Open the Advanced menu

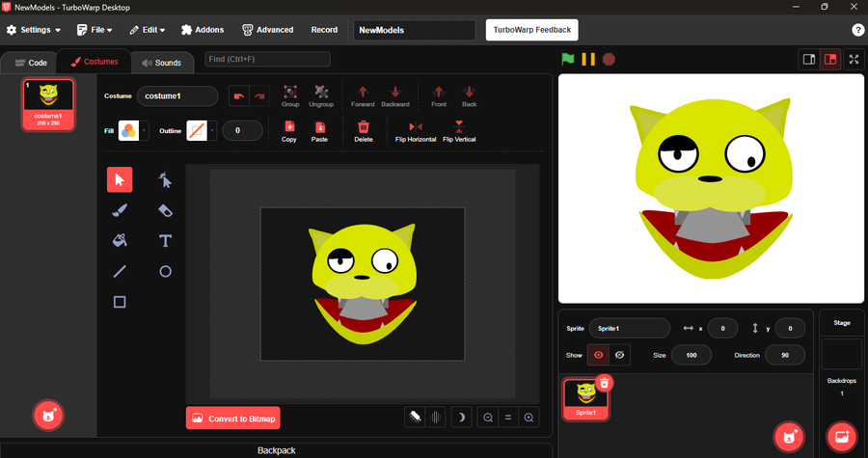[x=268, y=30]
